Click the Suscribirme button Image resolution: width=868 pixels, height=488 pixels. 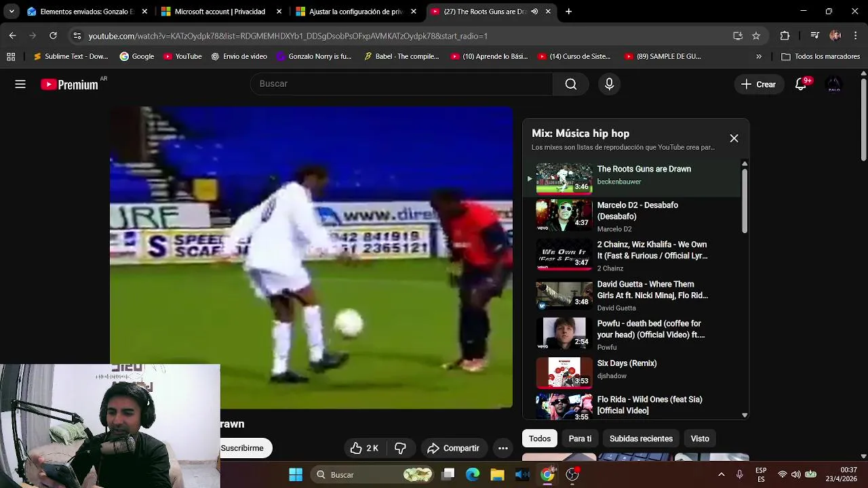(x=242, y=448)
